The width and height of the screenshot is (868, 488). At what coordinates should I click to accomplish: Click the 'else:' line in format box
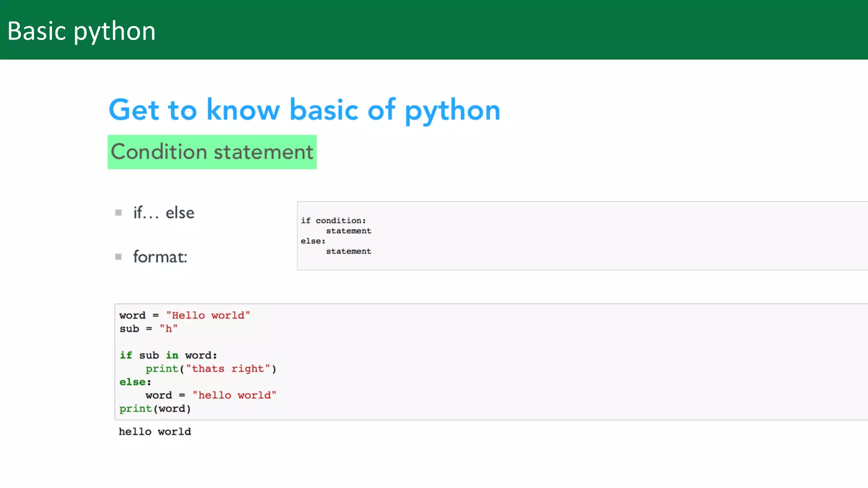point(313,241)
